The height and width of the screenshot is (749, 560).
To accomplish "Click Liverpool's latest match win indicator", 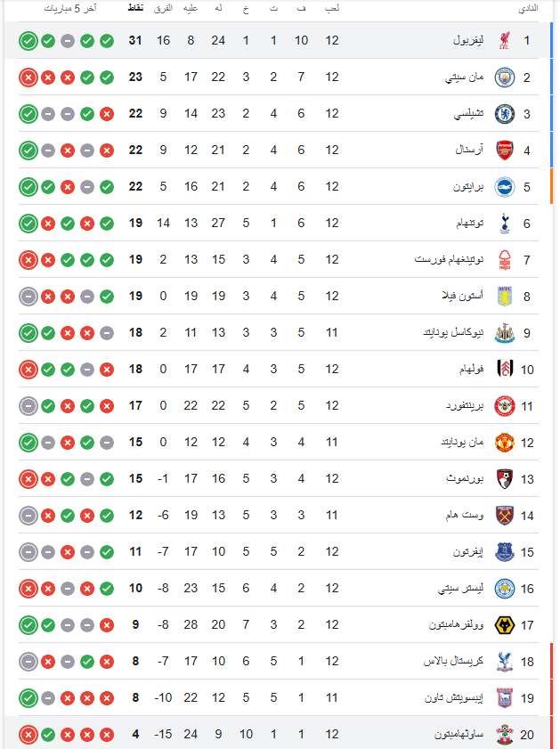I will [28, 41].
